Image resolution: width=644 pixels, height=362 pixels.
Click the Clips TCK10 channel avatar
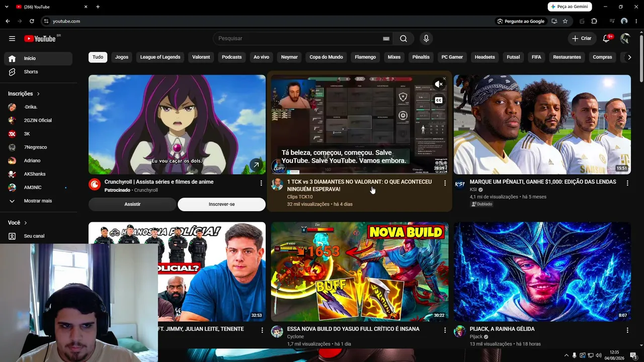coord(277,184)
